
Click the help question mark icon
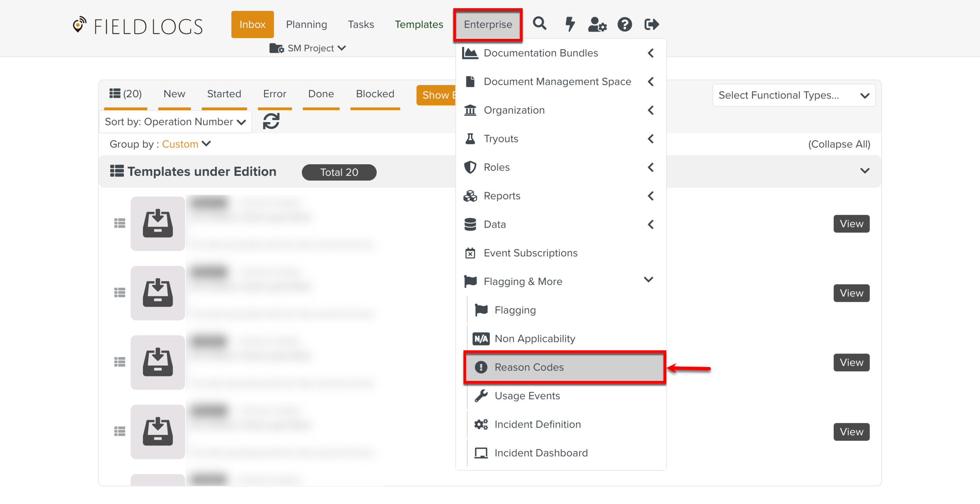pos(624,24)
